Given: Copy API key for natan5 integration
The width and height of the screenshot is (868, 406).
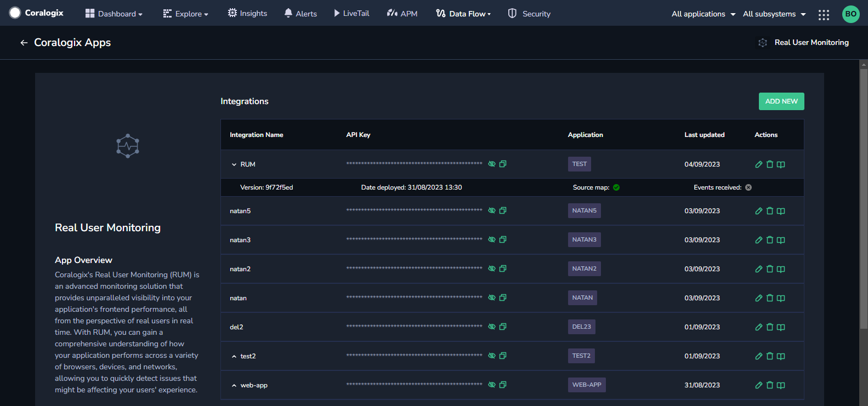Looking at the screenshot, I should click(503, 210).
